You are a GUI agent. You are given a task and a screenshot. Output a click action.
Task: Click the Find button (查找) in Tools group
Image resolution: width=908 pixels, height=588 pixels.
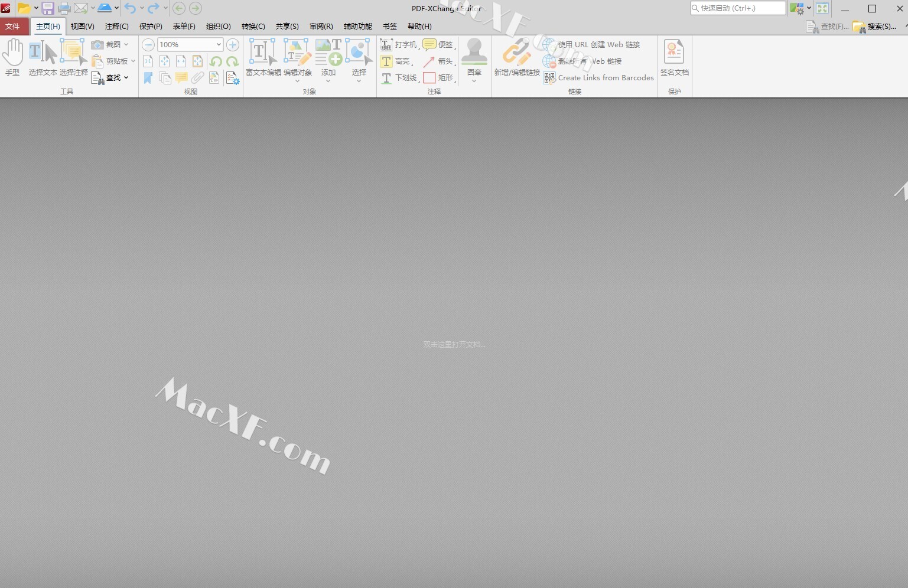110,77
